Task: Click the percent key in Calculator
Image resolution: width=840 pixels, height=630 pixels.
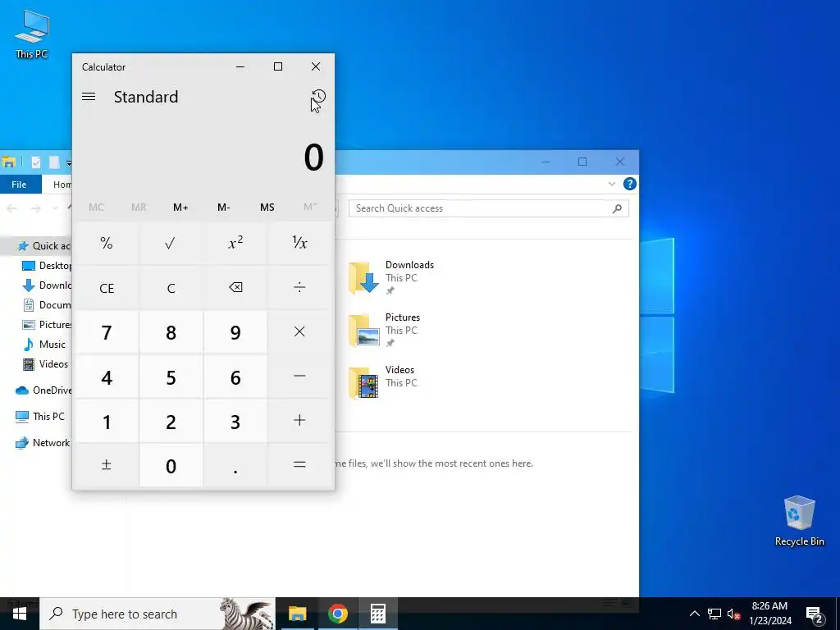Action: pos(107,243)
